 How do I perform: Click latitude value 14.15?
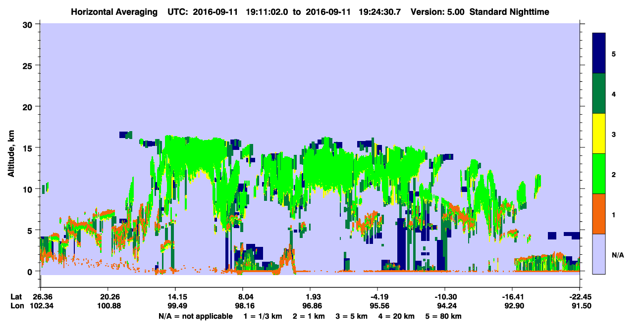(x=175, y=297)
